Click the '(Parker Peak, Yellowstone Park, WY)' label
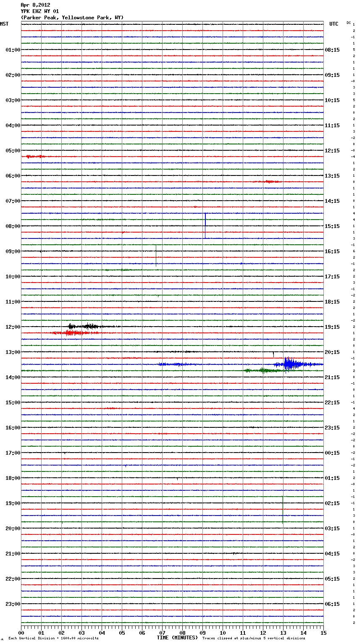Screen dimensions: 357x644 pos(72,18)
